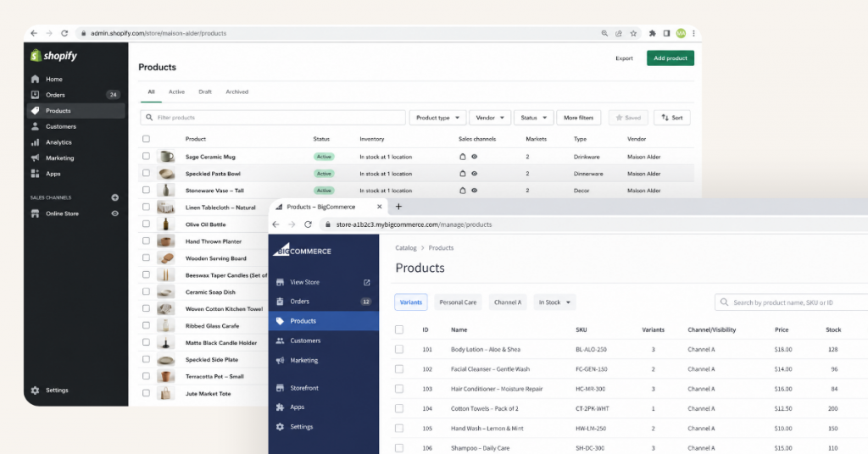Open a new tab with the plus icon
This screenshot has width=868, height=454.
[x=398, y=207]
